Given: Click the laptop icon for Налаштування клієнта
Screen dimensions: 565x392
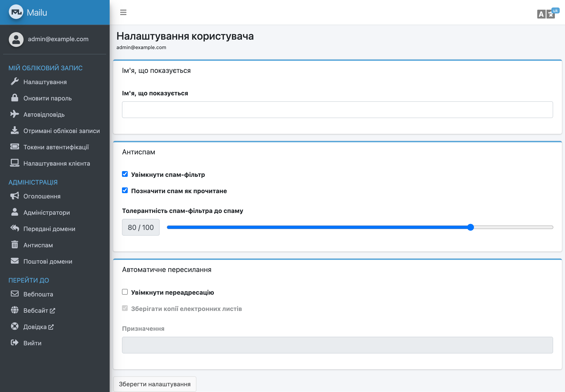Looking at the screenshot, I should pyautogui.click(x=15, y=163).
